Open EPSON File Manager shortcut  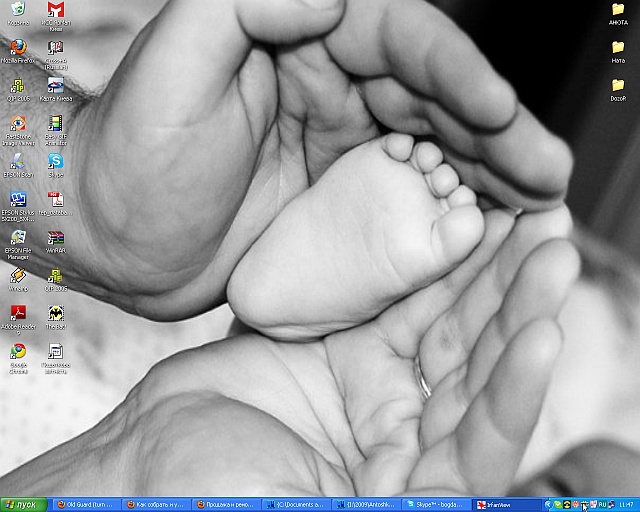coord(18,245)
